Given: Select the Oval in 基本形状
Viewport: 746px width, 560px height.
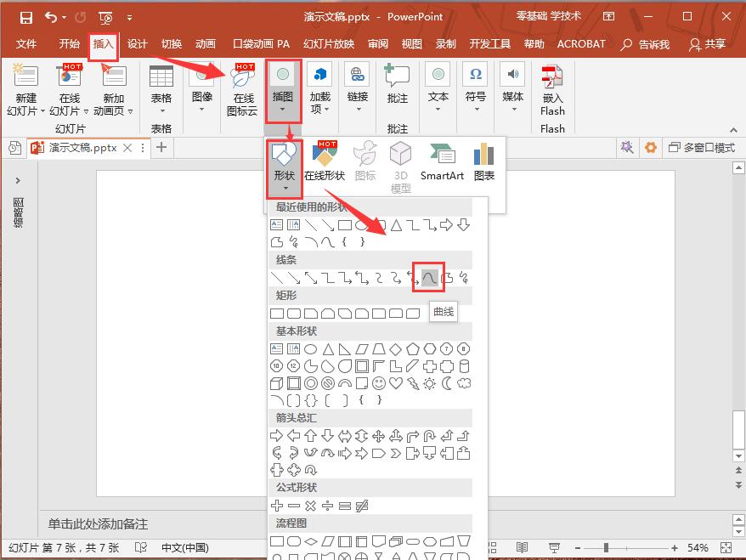Looking at the screenshot, I should [x=311, y=350].
